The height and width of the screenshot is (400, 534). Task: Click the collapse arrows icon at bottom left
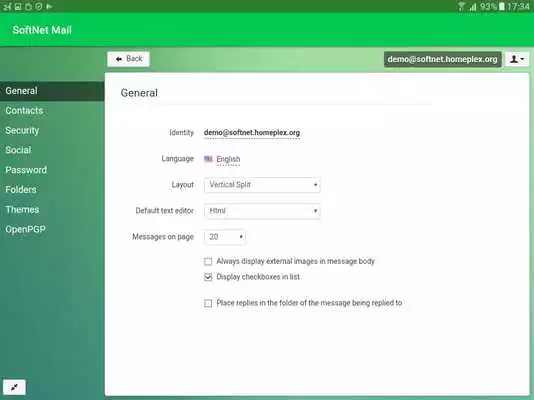pos(14,387)
